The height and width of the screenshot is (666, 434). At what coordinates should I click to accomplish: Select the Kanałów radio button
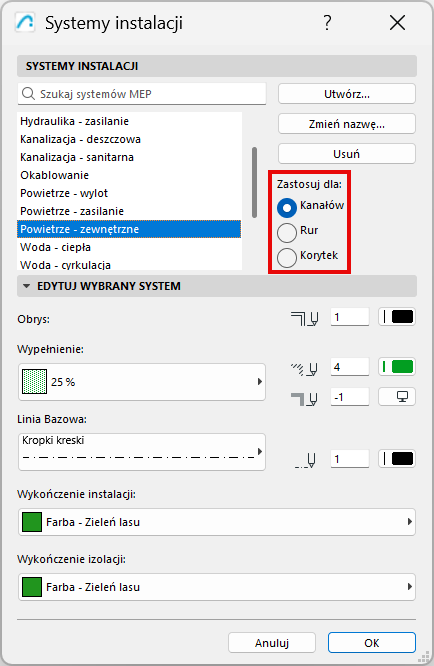pos(287,208)
